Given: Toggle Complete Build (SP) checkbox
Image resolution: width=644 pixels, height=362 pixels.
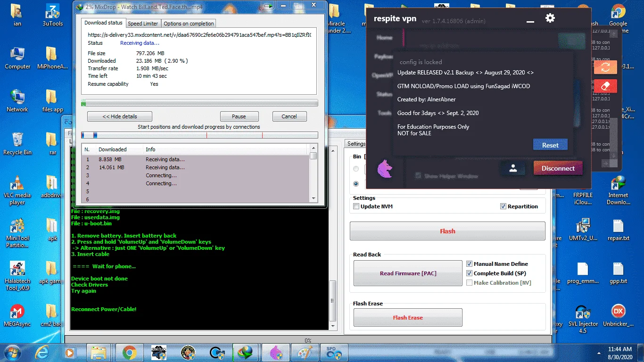Looking at the screenshot, I should [470, 273].
